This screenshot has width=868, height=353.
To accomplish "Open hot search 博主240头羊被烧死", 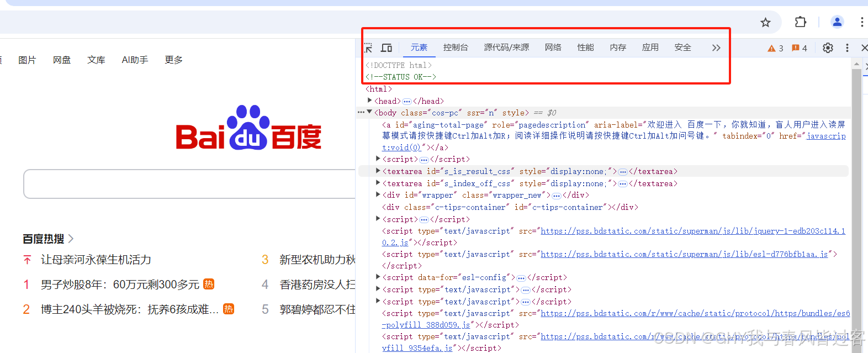I will [x=130, y=309].
